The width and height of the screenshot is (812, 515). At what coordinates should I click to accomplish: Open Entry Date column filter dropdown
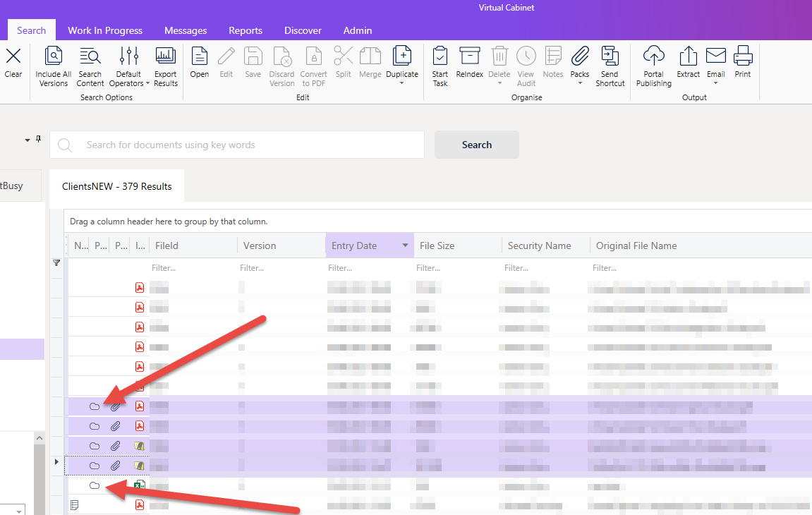point(405,246)
